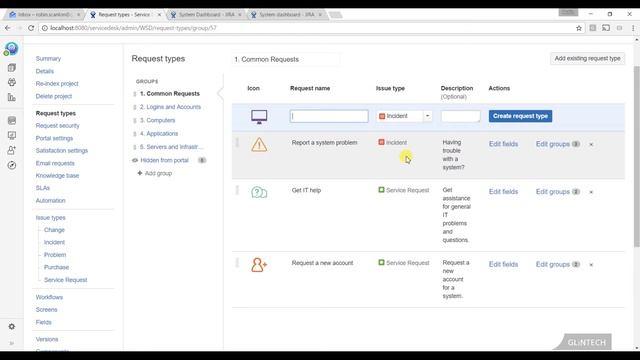
Task: Edit fields for Request a new account
Action: point(503,264)
